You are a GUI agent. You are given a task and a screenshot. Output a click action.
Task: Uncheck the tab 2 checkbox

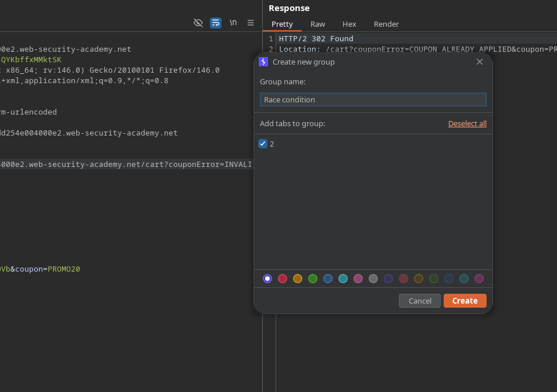pyautogui.click(x=263, y=144)
